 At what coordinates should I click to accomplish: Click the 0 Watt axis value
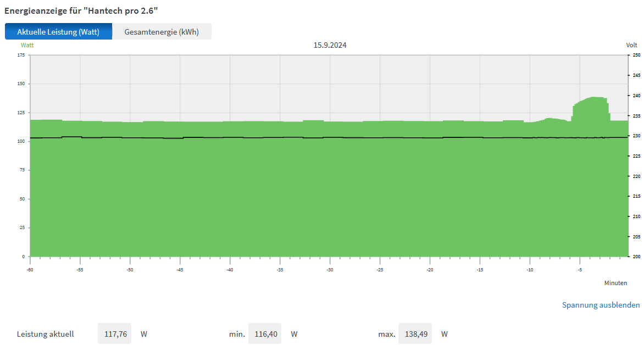[x=23, y=257]
